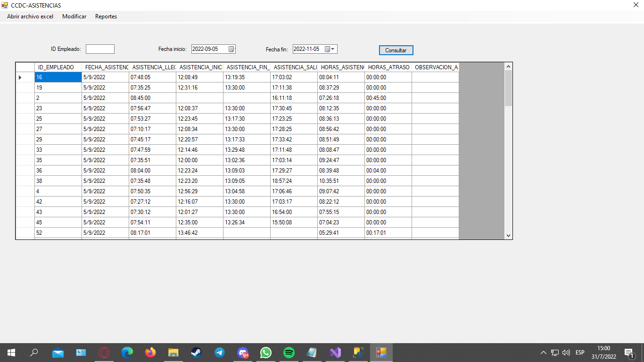Click hours cell 10:35:51
Screen dimensions: 644x362
click(x=341, y=181)
